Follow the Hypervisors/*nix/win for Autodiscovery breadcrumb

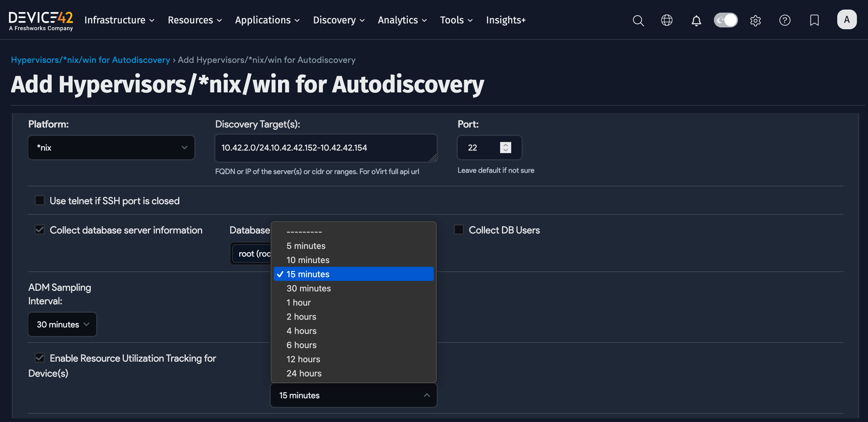point(90,60)
